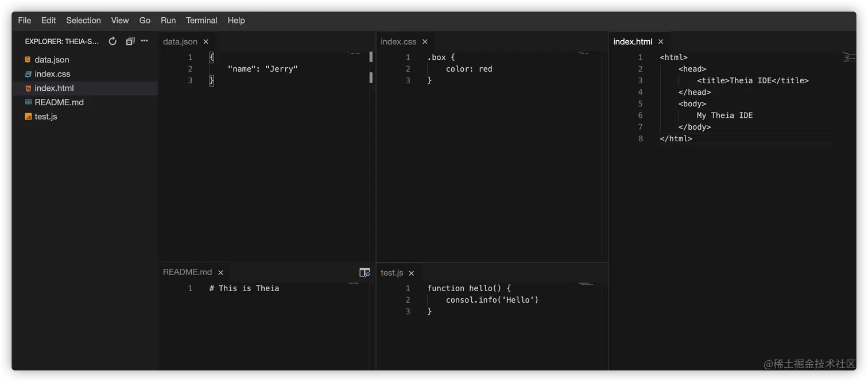Click the JSON icon beside data.json
The width and height of the screenshot is (868, 382).
tap(27, 59)
